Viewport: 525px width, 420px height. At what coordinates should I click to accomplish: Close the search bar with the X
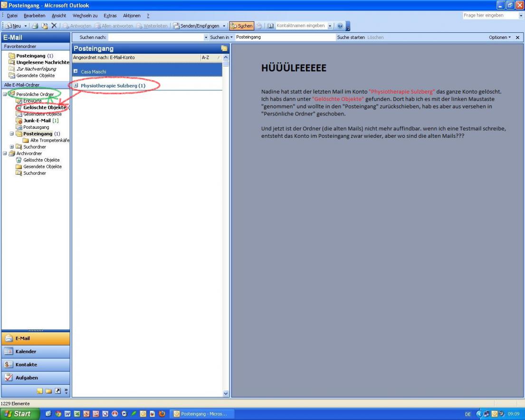517,38
